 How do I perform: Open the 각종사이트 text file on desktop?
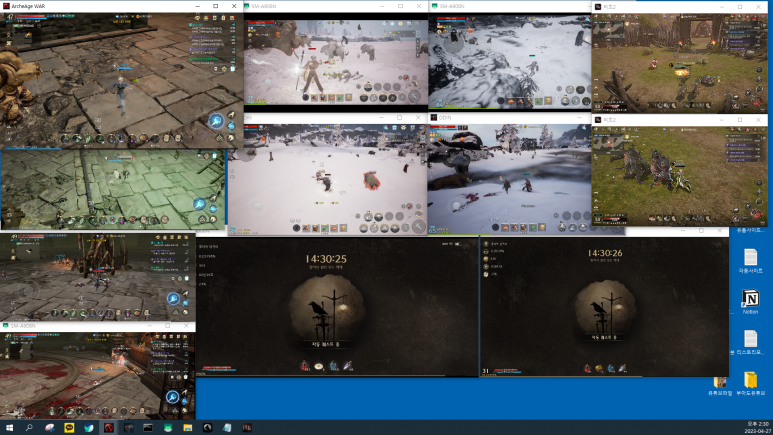coord(750,261)
